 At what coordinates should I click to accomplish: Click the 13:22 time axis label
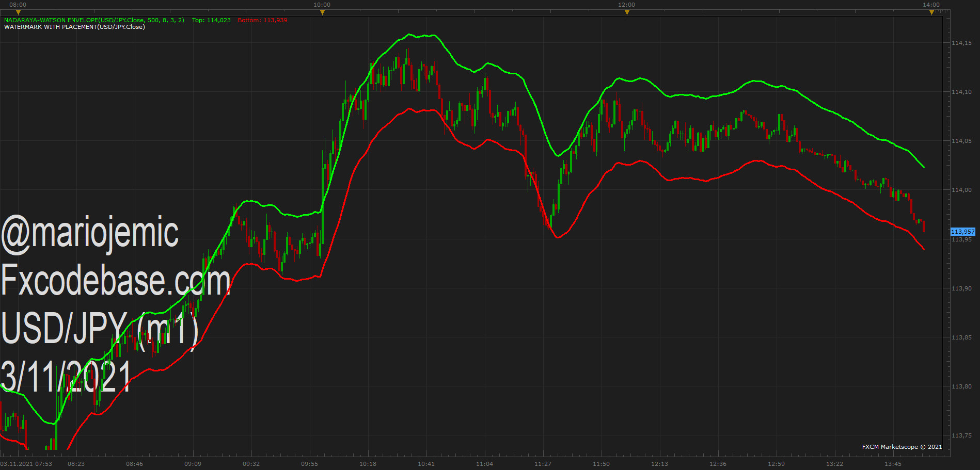[834, 464]
